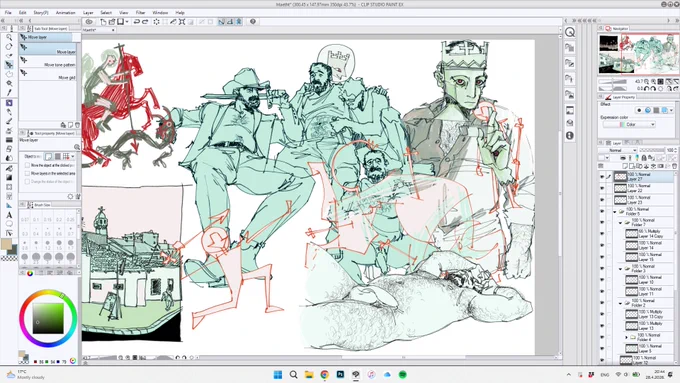
Task: Click the New raster layer icon
Action: coord(625,166)
